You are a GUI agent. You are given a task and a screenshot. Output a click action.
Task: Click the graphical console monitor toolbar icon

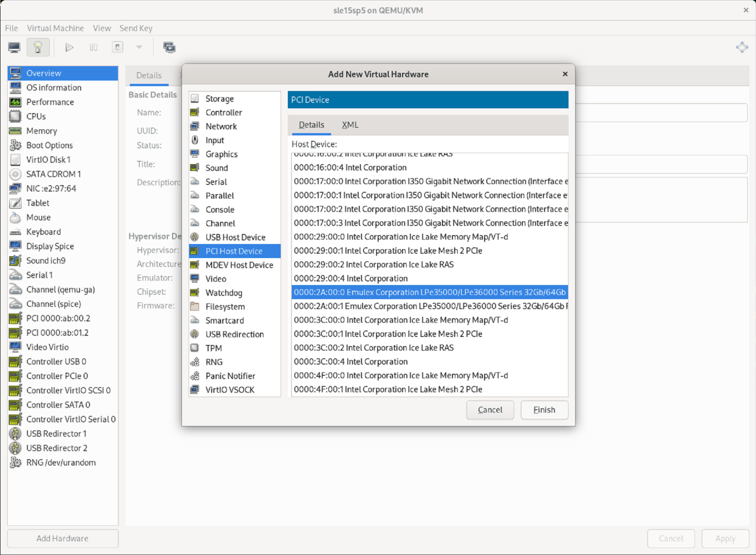click(x=14, y=48)
